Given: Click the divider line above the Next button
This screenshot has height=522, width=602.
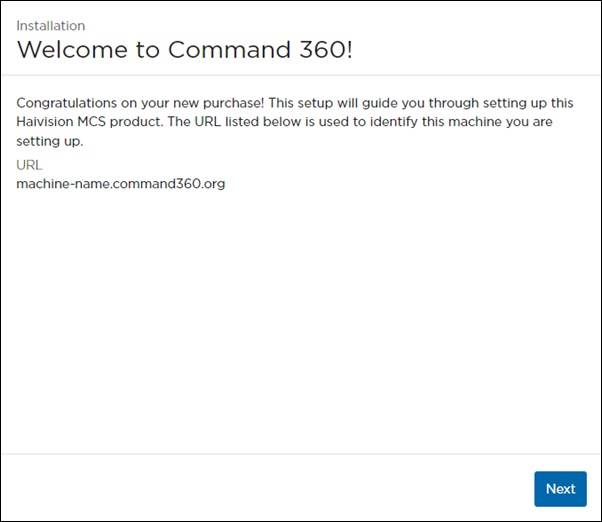Looking at the screenshot, I should click(x=300, y=454).
